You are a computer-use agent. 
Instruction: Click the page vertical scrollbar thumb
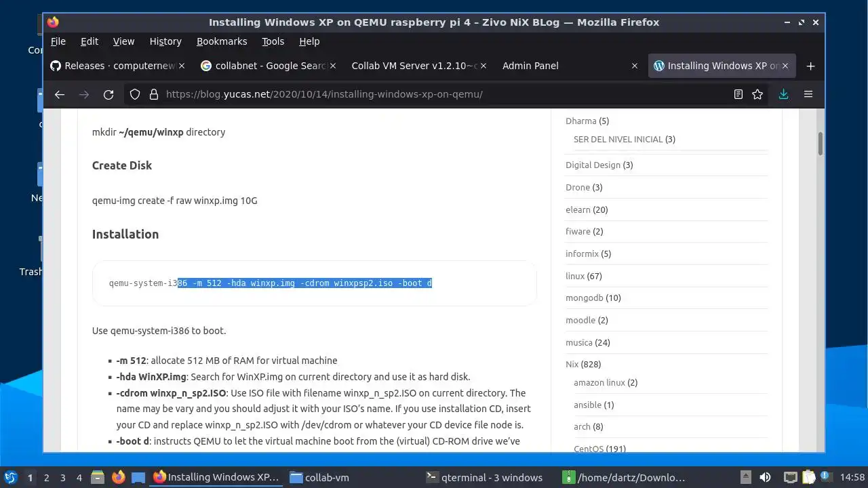pos(821,143)
